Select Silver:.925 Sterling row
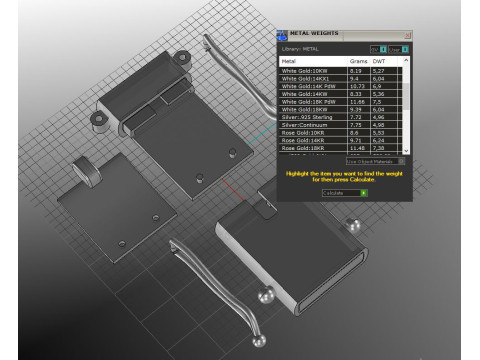 340,117
